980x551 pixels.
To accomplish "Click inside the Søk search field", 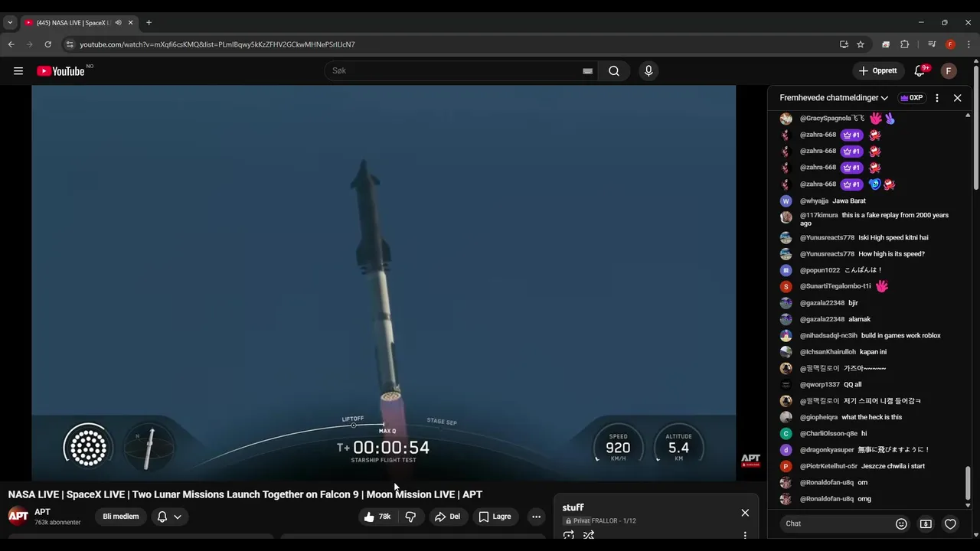I will [x=452, y=71].
